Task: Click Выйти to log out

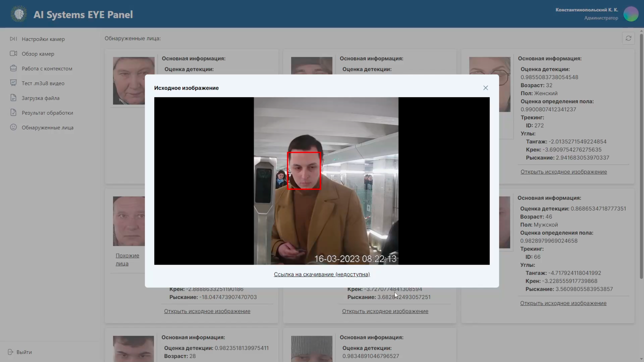Action: pyautogui.click(x=24, y=352)
